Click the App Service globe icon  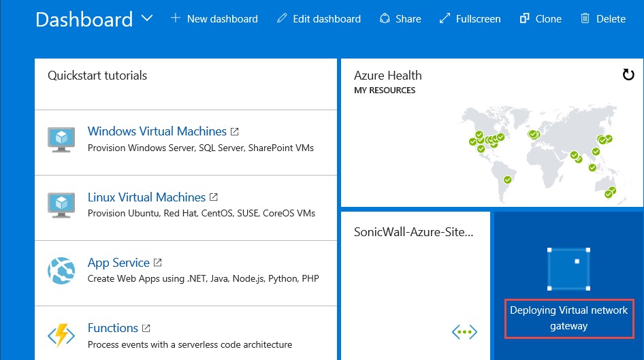pyautogui.click(x=61, y=271)
